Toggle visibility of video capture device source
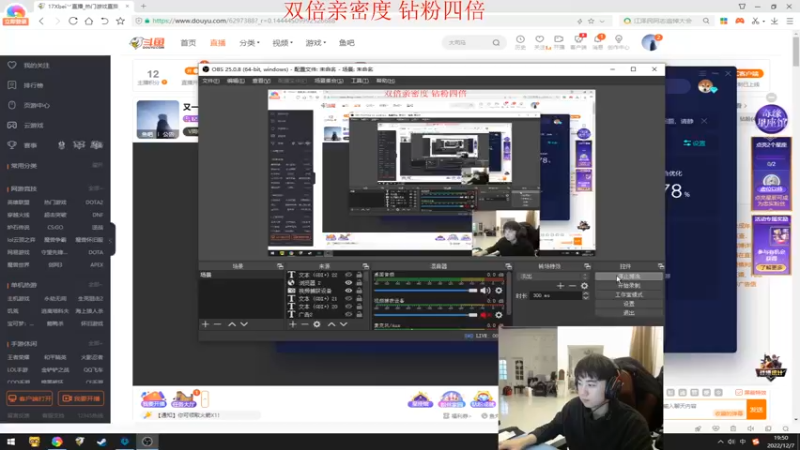The width and height of the screenshot is (800, 450). (348, 291)
